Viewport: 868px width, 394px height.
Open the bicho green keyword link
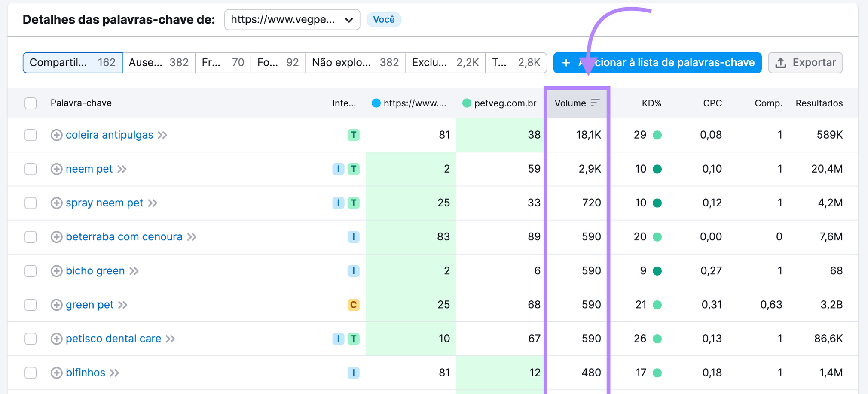pos(95,271)
